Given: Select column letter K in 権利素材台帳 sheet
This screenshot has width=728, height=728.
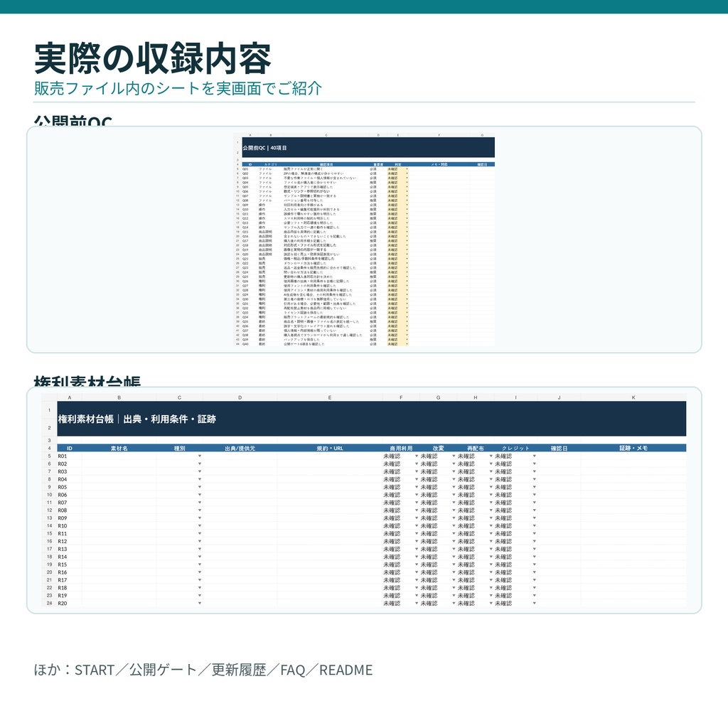Looking at the screenshot, I should point(633,397).
